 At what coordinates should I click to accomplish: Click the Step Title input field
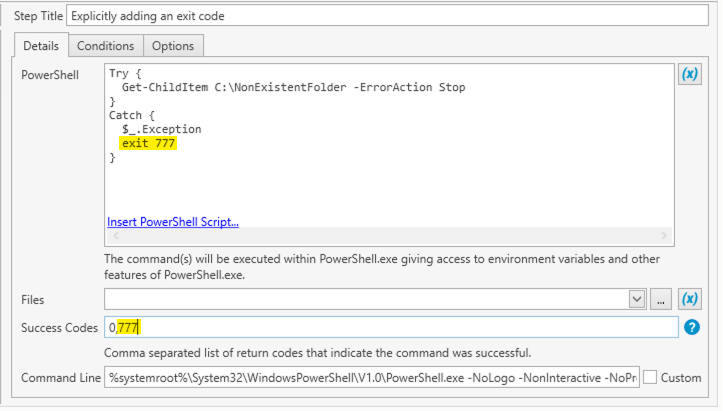click(387, 16)
